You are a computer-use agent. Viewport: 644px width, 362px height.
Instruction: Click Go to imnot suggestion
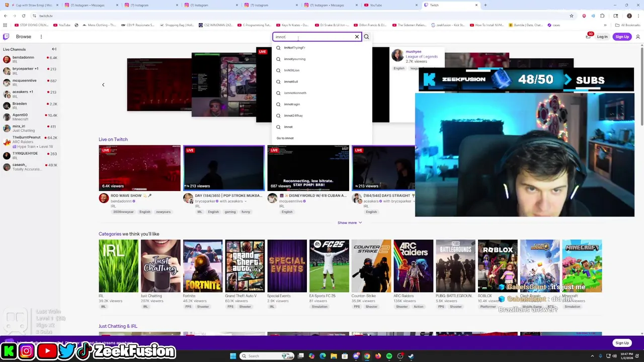pos(322,138)
